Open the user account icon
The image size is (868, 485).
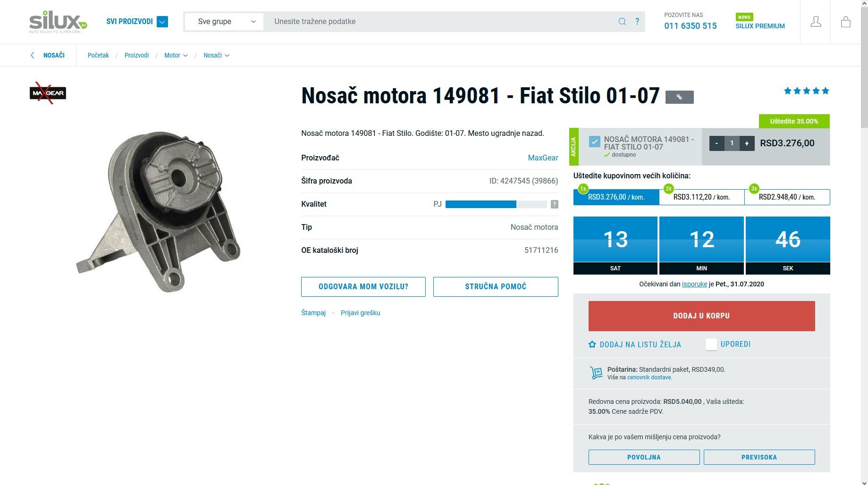[816, 22]
